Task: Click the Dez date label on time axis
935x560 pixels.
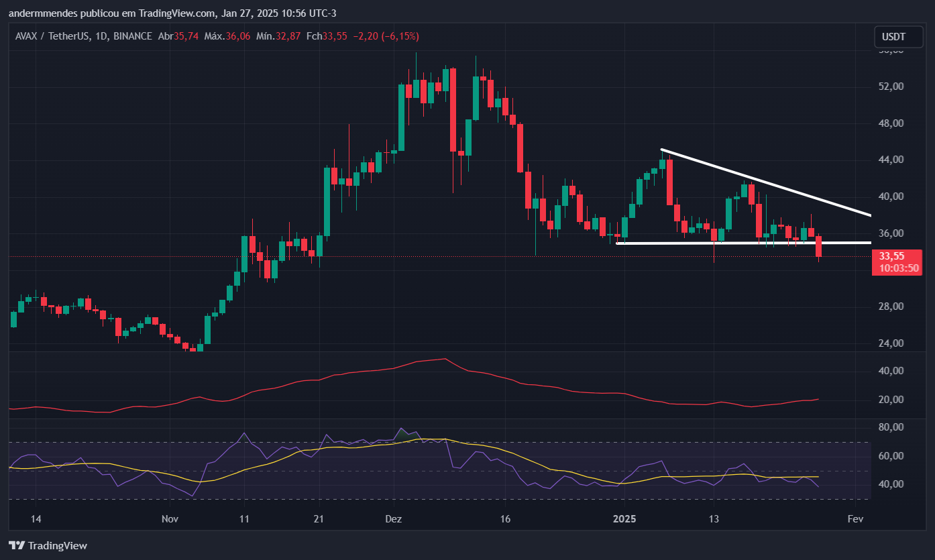Action: 392,519
